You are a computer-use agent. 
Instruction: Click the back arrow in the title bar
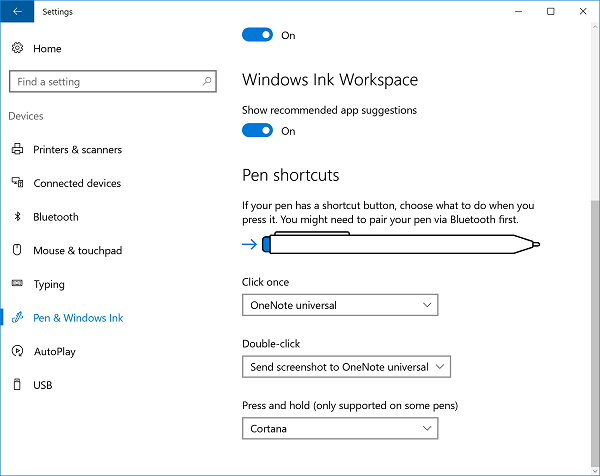[x=17, y=12]
